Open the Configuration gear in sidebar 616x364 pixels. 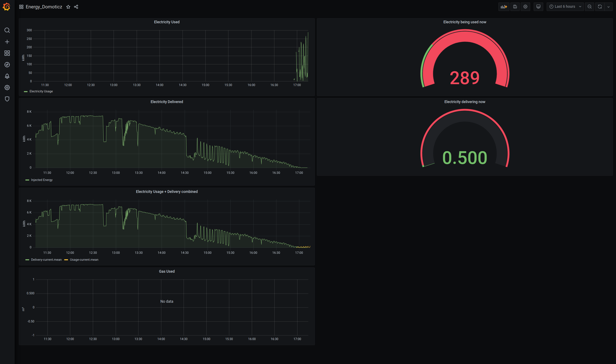point(7,88)
